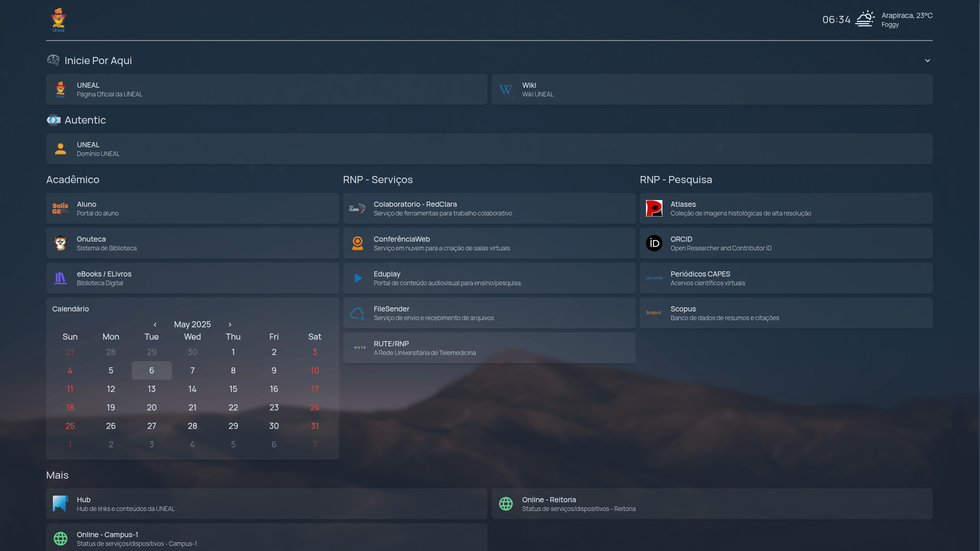This screenshot has width=980, height=551.
Task: Click the May 2025 month title
Action: pyautogui.click(x=192, y=324)
